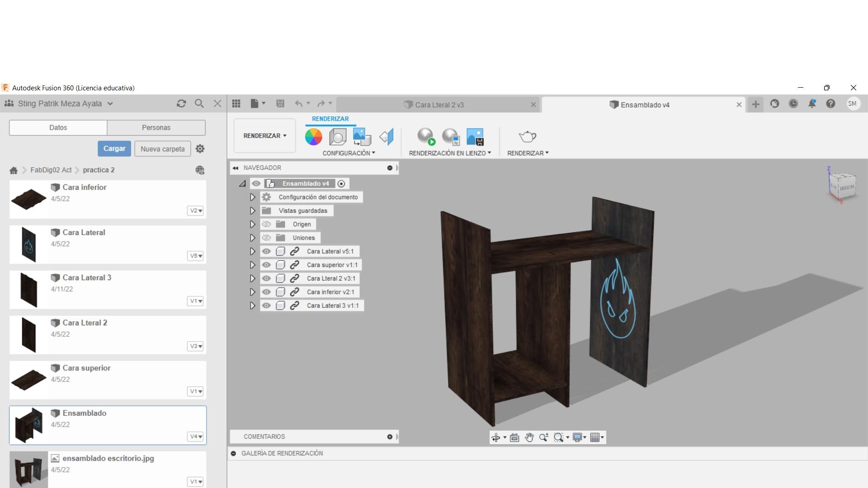
Task: Click the teapot render icon
Action: [527, 136]
